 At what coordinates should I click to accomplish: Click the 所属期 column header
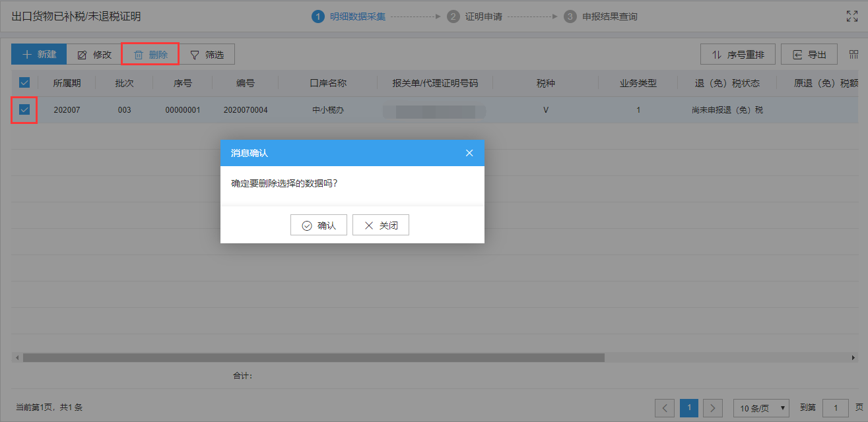click(x=67, y=83)
